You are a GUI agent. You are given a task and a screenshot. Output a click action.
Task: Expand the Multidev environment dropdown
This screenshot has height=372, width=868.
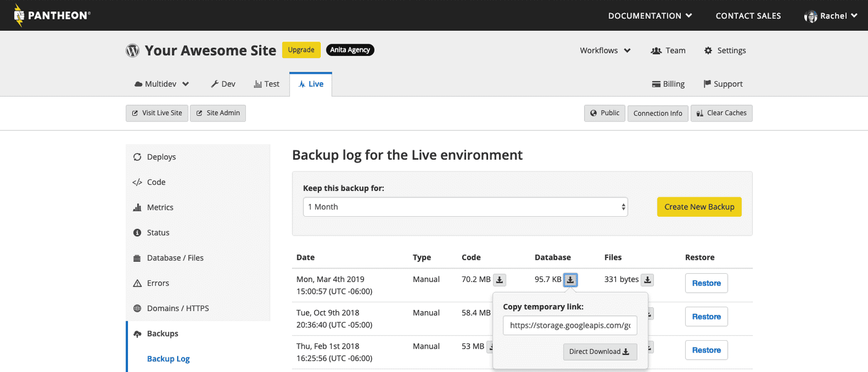[x=162, y=84]
